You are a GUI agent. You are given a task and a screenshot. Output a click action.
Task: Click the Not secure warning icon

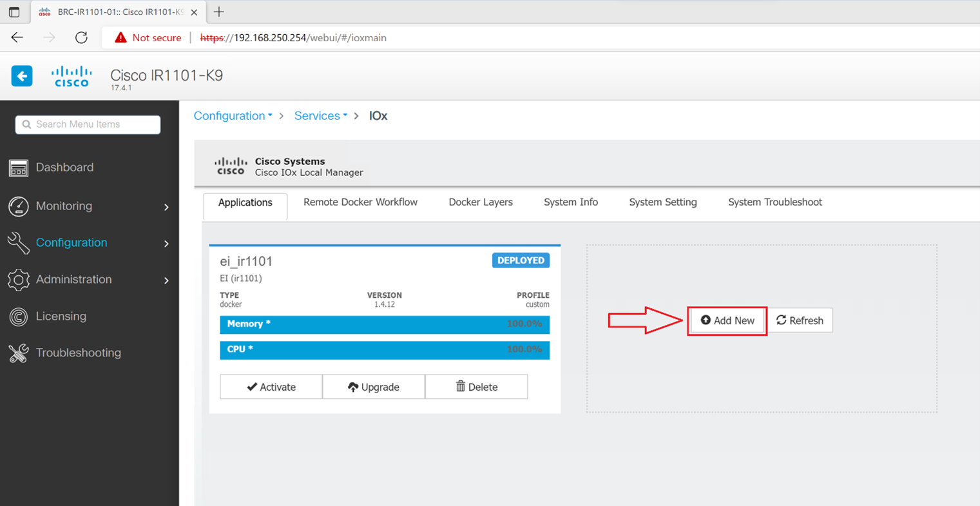(x=120, y=37)
